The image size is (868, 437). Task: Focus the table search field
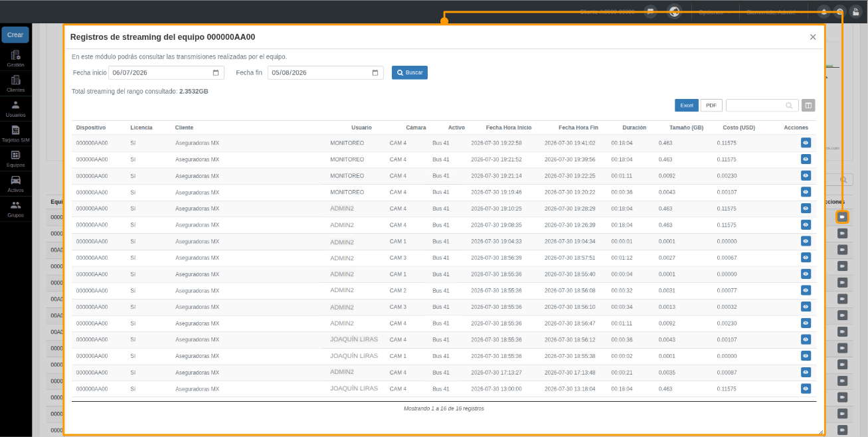(762, 105)
